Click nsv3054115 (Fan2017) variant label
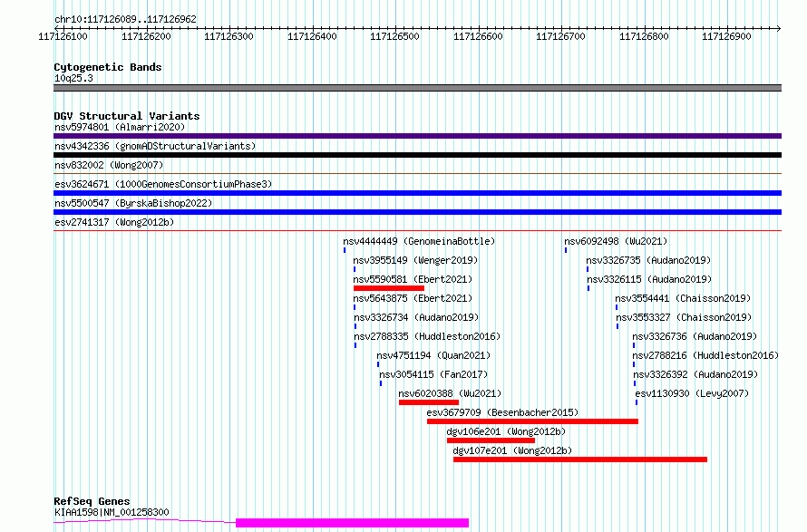The height and width of the screenshot is (532, 807). [x=433, y=374]
